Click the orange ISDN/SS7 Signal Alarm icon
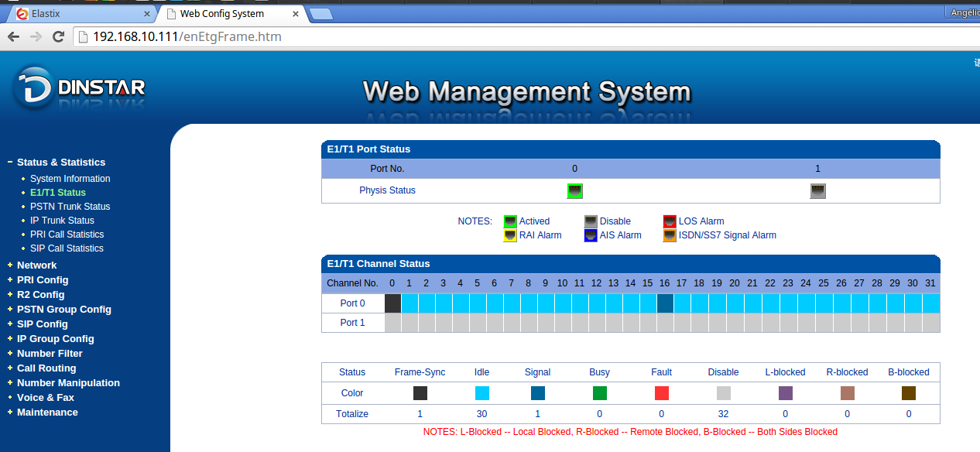 click(x=670, y=235)
